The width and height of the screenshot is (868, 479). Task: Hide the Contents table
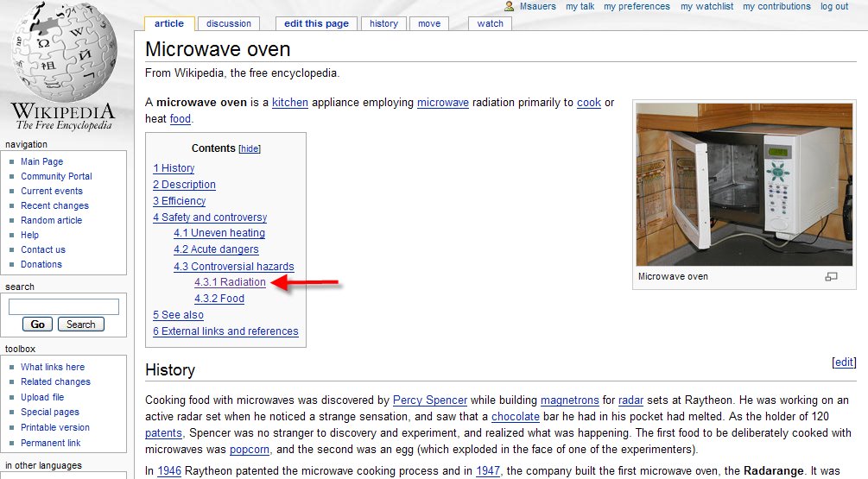[250, 148]
